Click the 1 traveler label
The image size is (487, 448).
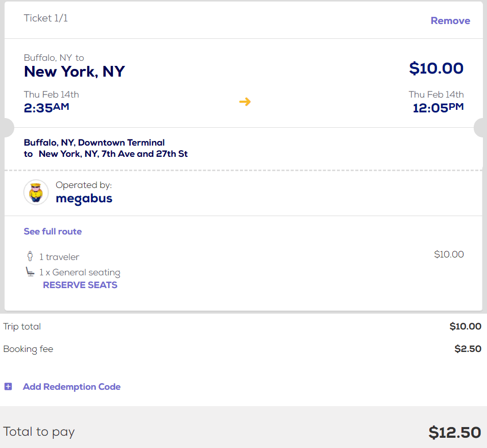pyautogui.click(x=59, y=257)
